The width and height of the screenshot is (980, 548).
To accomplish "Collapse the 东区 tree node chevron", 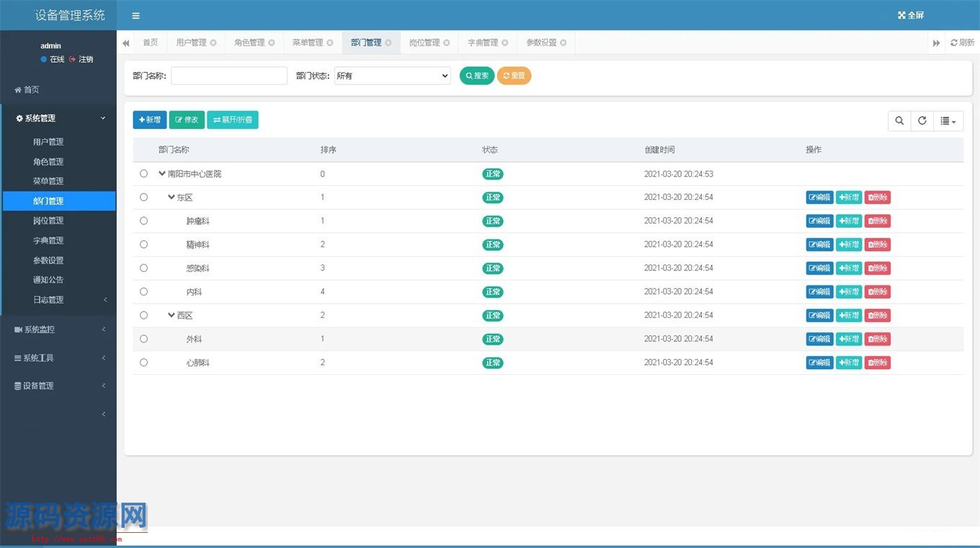I will 171,197.
